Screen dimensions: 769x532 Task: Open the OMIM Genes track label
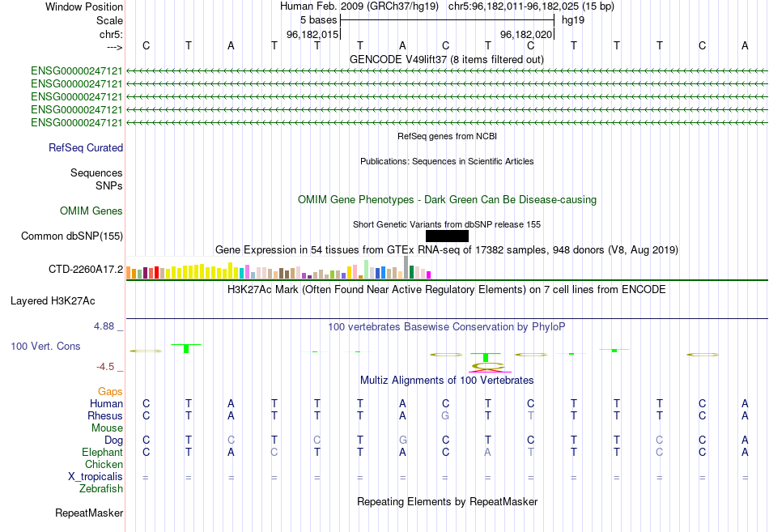tap(91, 211)
